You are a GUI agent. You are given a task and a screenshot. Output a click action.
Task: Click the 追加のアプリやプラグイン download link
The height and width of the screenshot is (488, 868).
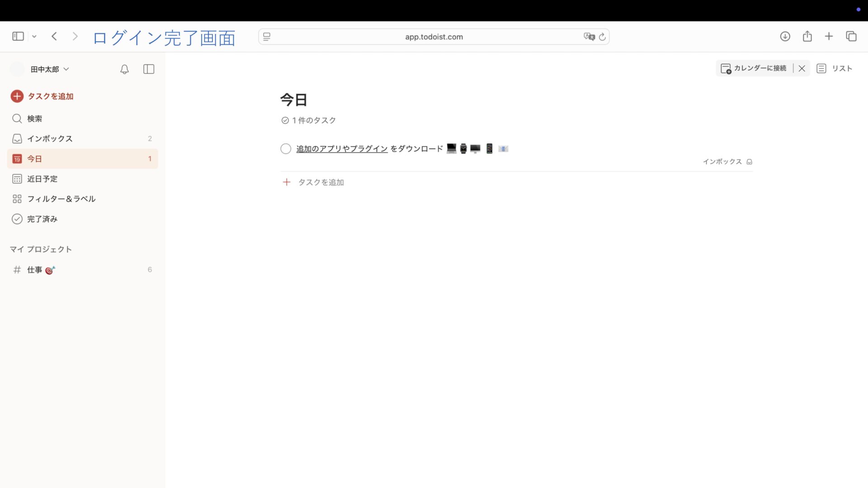tap(341, 149)
